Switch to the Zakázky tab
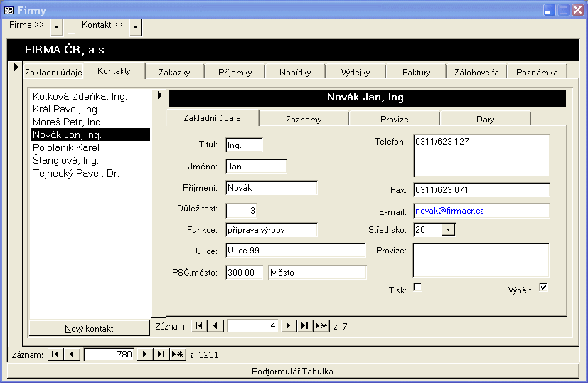 coord(174,72)
